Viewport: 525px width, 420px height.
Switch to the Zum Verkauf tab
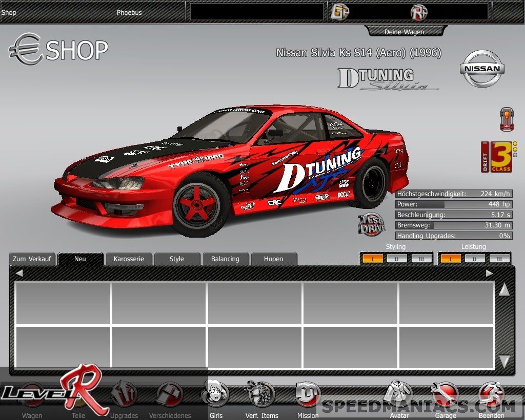click(x=32, y=259)
